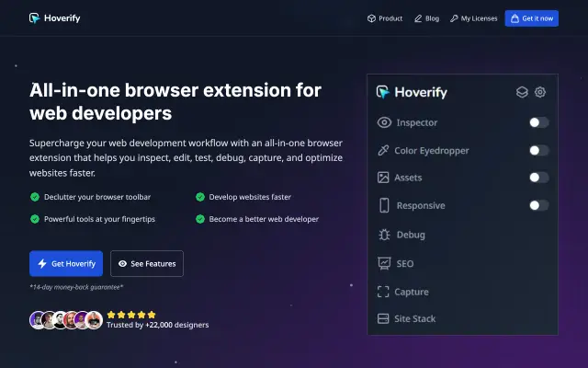
Task: Click the Debug bug icon
Action: pyautogui.click(x=384, y=235)
